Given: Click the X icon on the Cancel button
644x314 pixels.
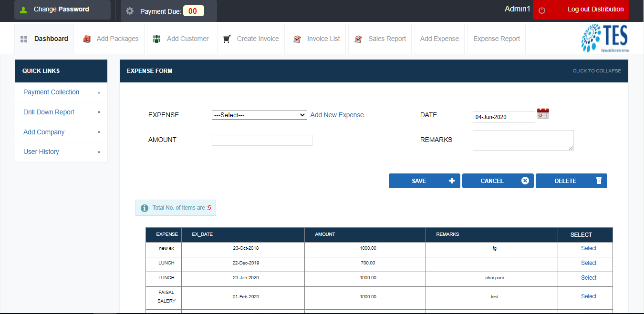Looking at the screenshot, I should (525, 181).
